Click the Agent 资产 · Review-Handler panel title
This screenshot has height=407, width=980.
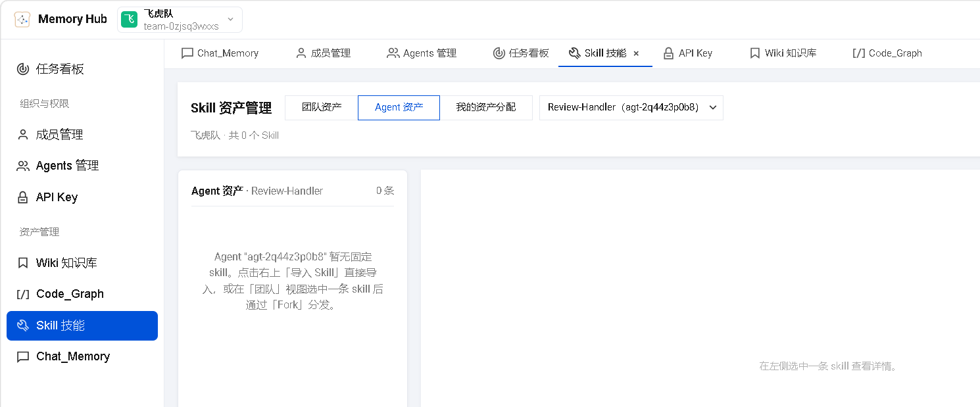tap(257, 191)
